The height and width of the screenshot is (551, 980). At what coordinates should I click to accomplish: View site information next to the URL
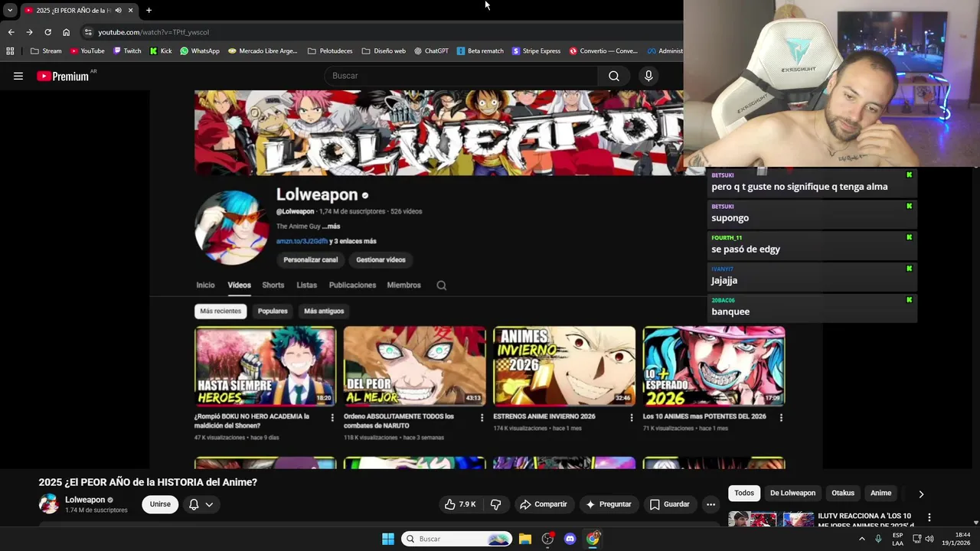coord(88,32)
